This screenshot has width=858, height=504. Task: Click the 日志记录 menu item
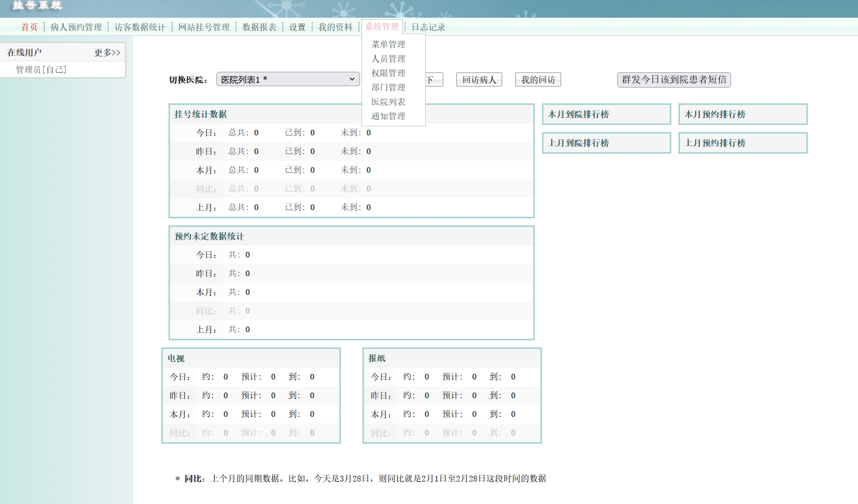click(428, 27)
